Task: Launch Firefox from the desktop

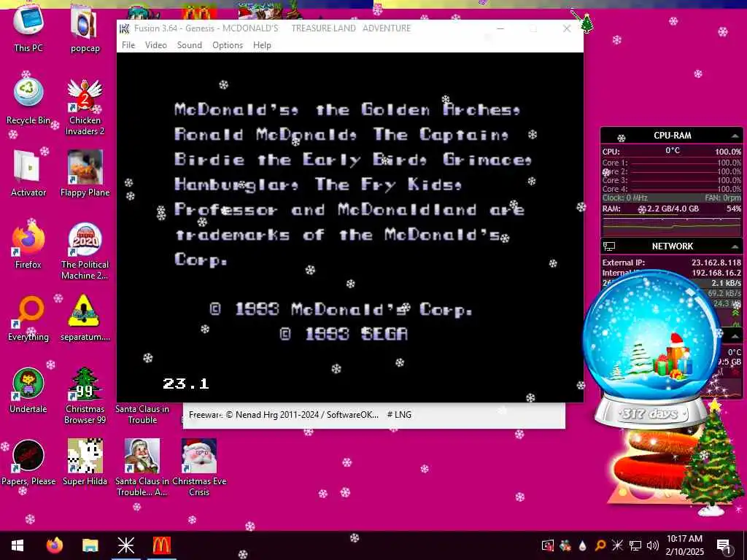Action: [x=28, y=246]
